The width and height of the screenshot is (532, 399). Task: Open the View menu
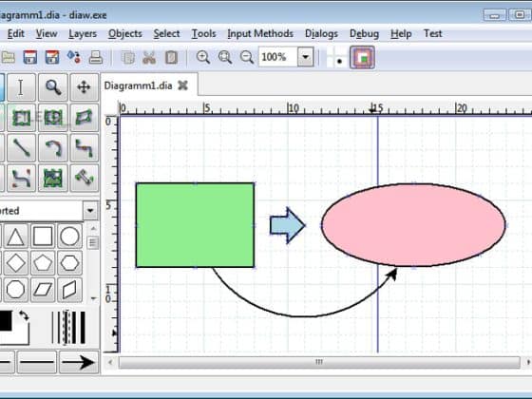point(47,33)
